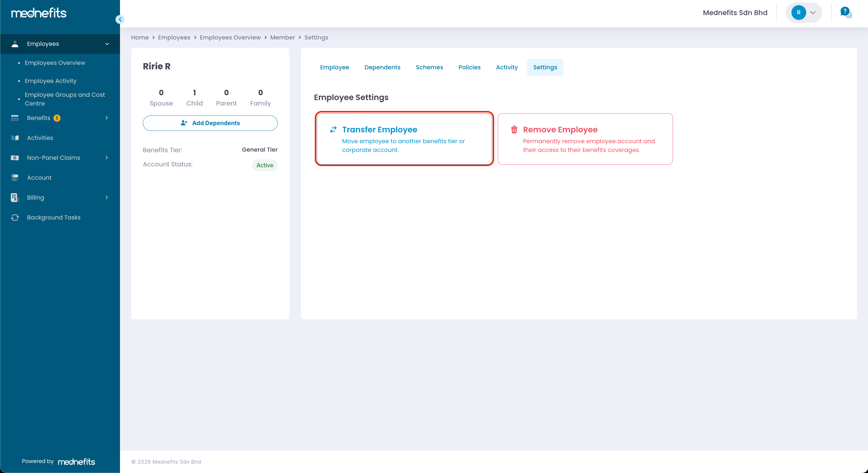868x473 pixels.
Task: Collapse the Employees sidebar section
Action: tap(107, 44)
